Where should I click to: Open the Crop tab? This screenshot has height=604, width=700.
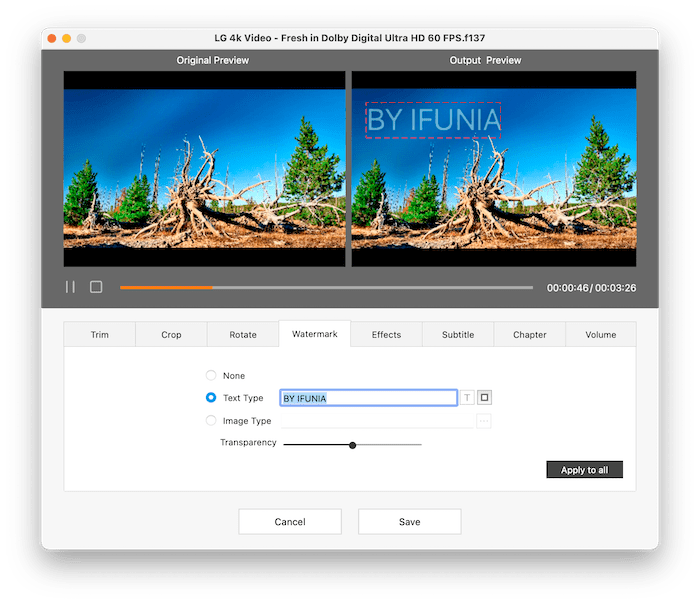click(171, 335)
